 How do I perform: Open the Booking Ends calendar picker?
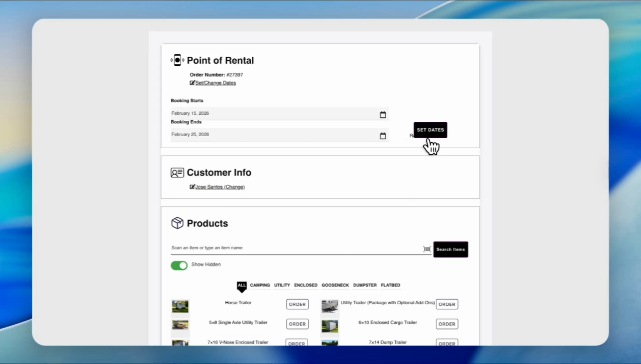click(x=383, y=136)
